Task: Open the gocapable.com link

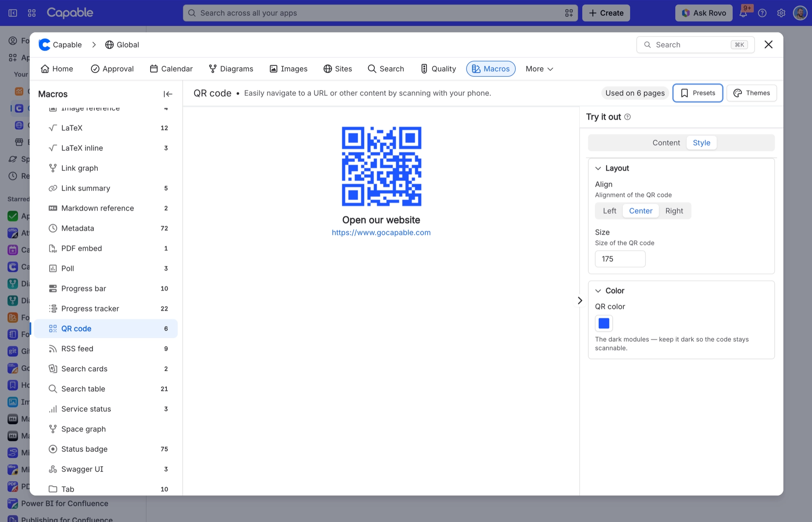Action: 381,233
